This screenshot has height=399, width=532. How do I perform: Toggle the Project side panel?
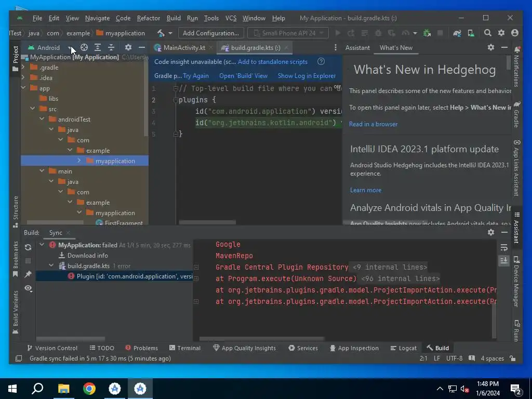tap(15, 58)
